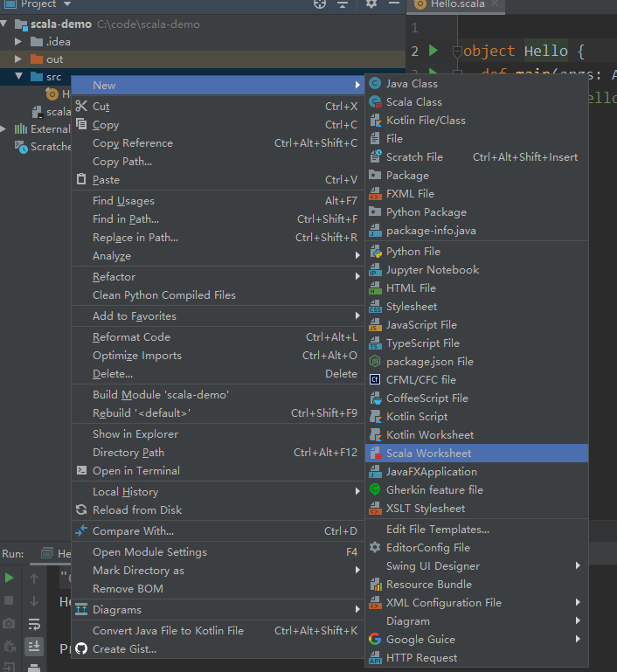Screen dimensions: 617x672
Task: Click the Scala Class icon
Action: click(x=375, y=102)
